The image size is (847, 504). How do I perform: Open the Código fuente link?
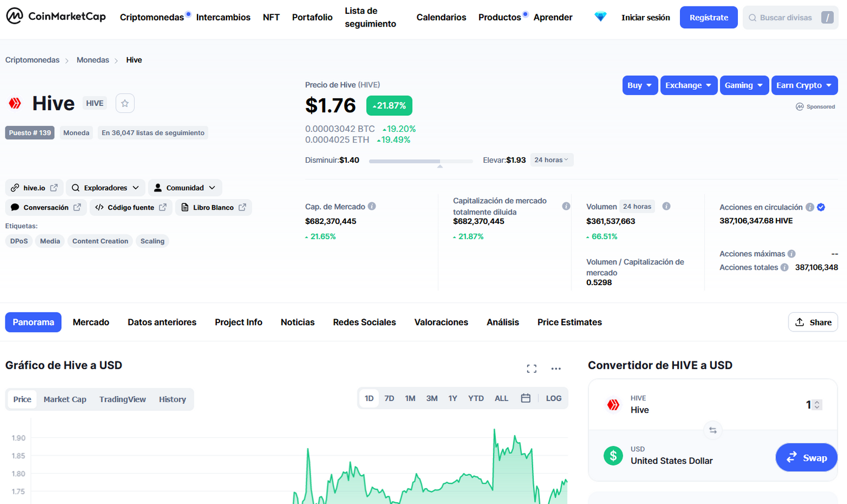(x=131, y=207)
